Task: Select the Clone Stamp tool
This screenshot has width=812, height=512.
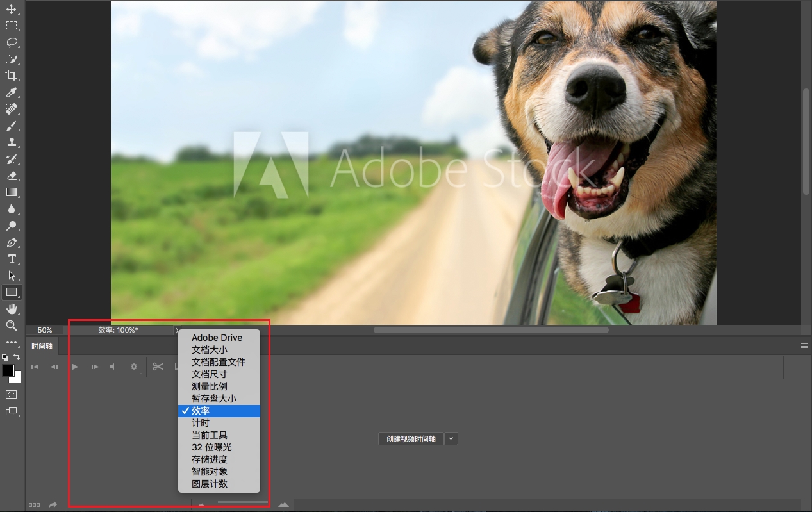Action: pyautogui.click(x=12, y=143)
